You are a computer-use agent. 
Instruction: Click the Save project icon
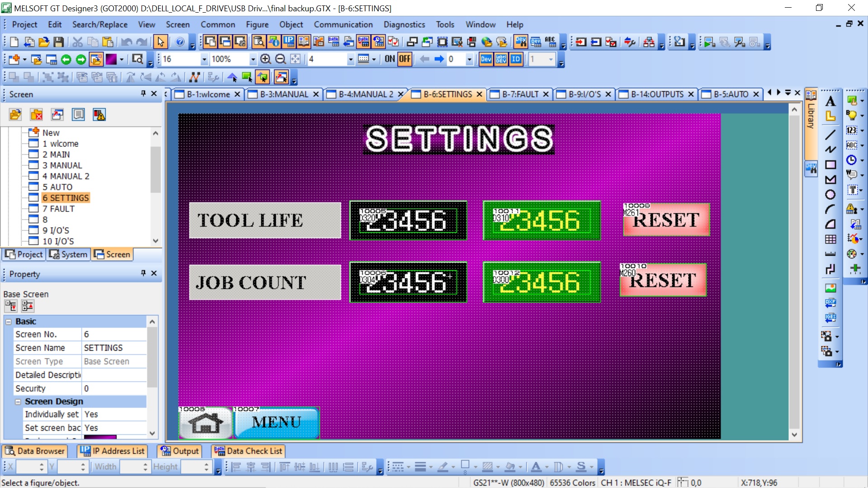(58, 42)
